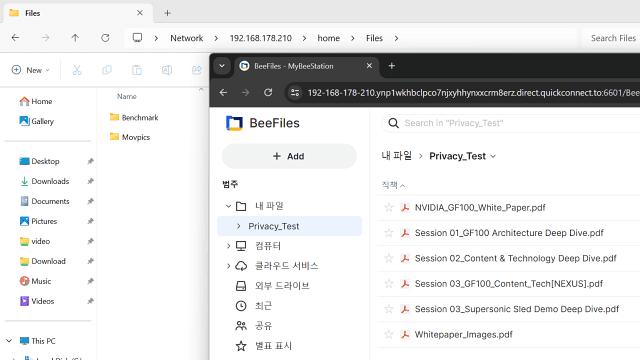Open site information icon in browser address bar
640x360 pixels.
coord(295,93)
